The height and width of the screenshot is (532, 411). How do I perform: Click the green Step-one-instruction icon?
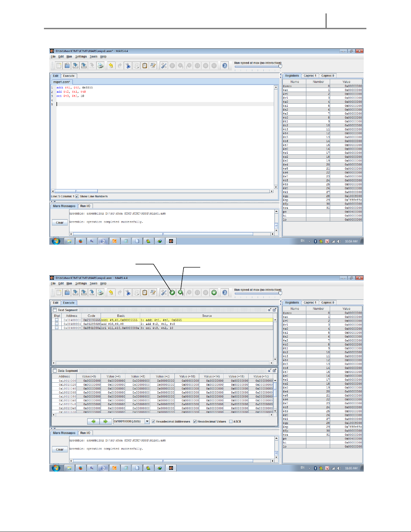point(181,293)
